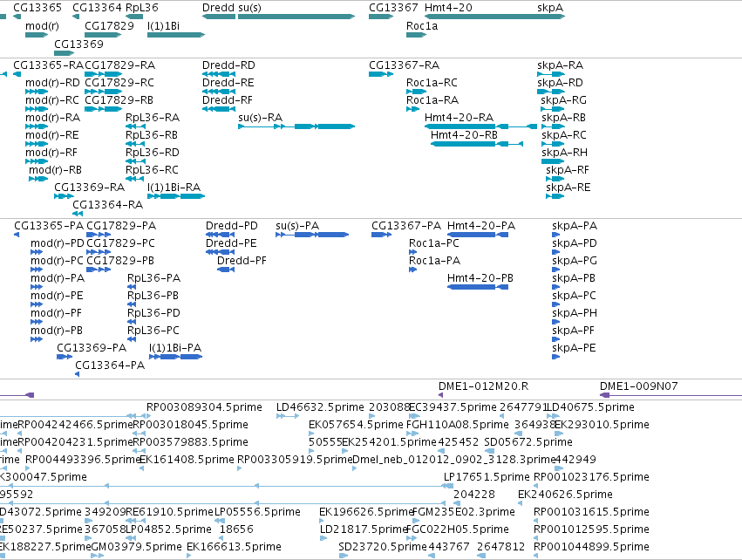Select transcript su(s)-RA glyph
Screen dimensions: 742x560
point(296,126)
